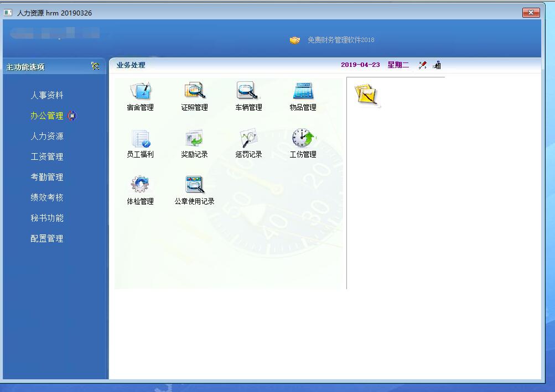Click the handshake icon in the header banner
This screenshot has height=392, width=555.
coord(295,40)
